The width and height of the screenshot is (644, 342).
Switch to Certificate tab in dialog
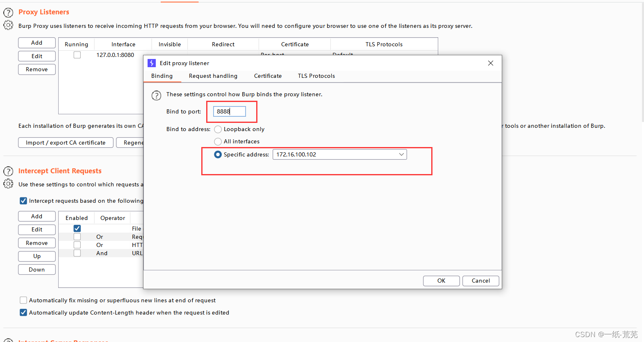coord(268,76)
